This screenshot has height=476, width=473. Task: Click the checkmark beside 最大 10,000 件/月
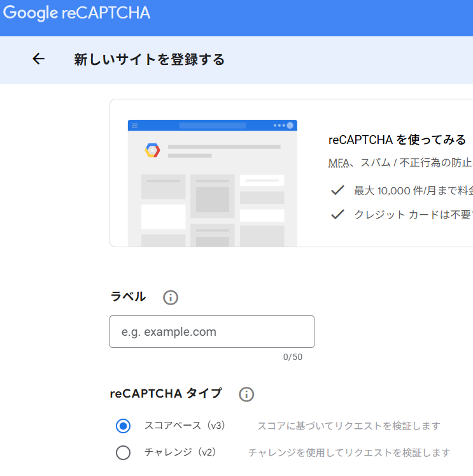point(337,190)
